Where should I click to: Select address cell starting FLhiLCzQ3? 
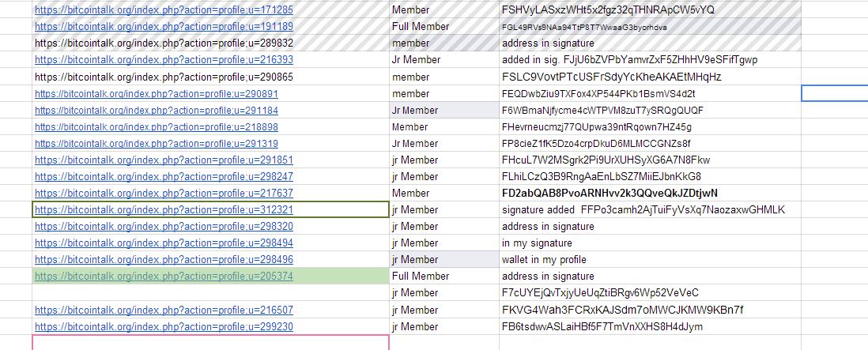click(651, 176)
